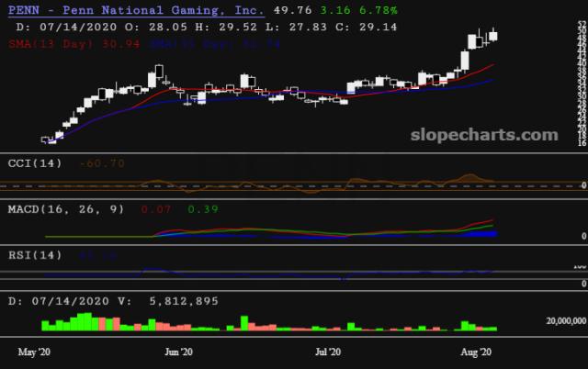The image size is (588, 369).
Task: Open the RSI(14) indicator label
Action: 36,254
